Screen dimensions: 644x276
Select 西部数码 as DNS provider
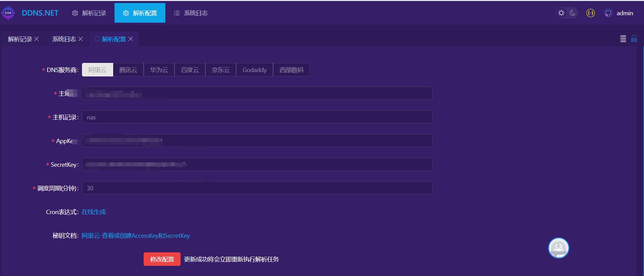(291, 70)
